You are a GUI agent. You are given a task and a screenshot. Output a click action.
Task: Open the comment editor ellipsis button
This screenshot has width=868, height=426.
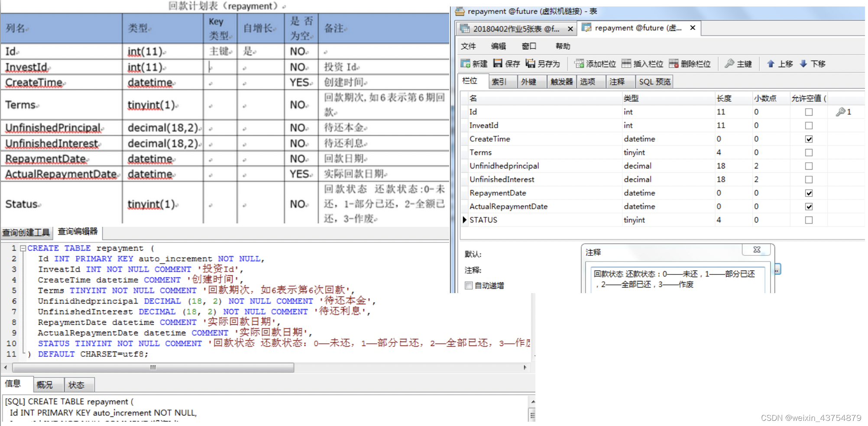(x=778, y=269)
